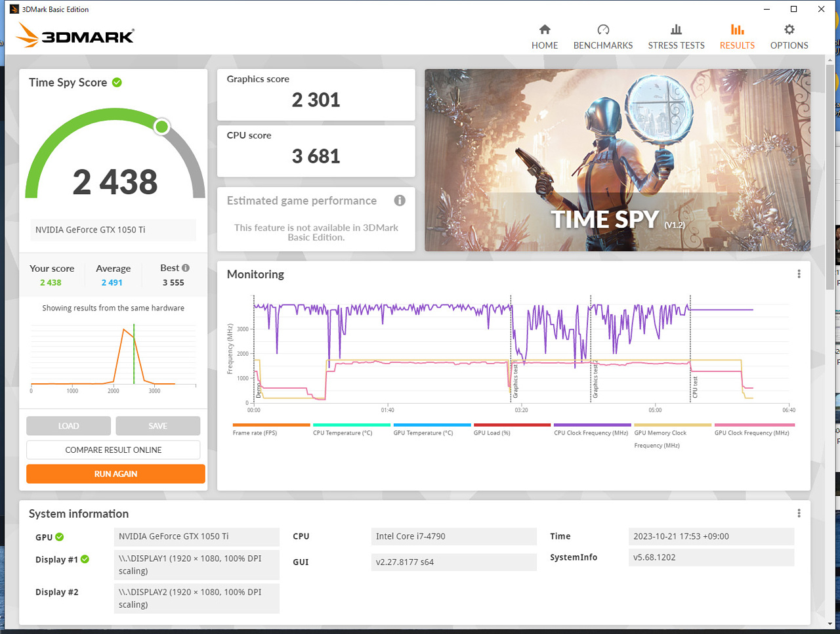The width and height of the screenshot is (840, 634).
Task: Toggle the GPU Temperature legend series
Action: click(432, 429)
